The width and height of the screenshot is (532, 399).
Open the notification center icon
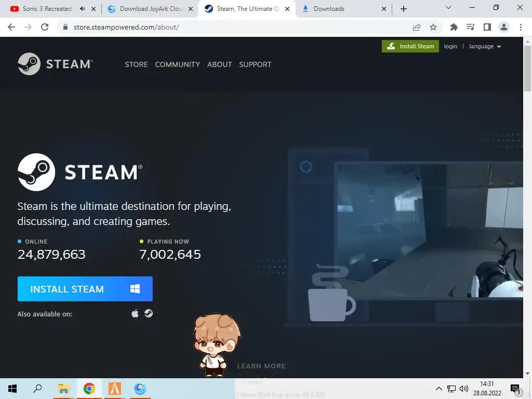tap(515, 389)
